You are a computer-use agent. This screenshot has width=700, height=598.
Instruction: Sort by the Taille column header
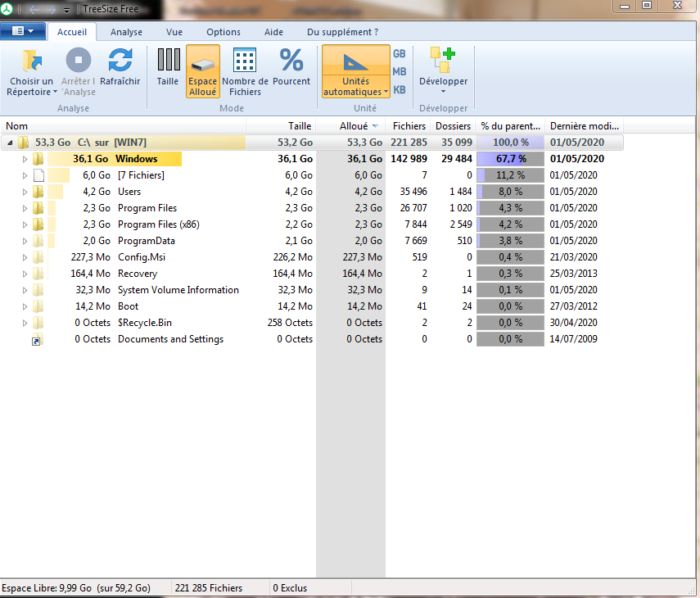click(282, 126)
